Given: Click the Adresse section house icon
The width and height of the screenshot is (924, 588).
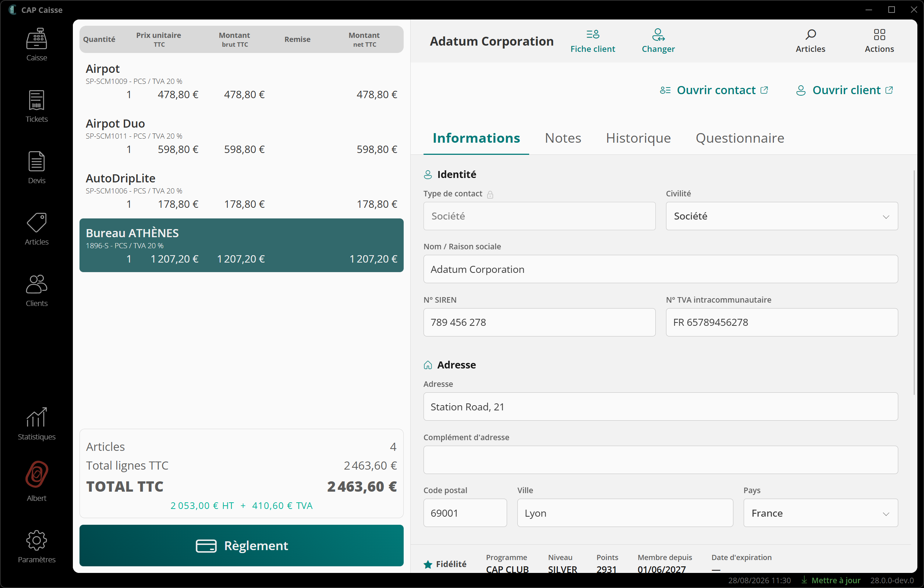Looking at the screenshot, I should point(428,365).
